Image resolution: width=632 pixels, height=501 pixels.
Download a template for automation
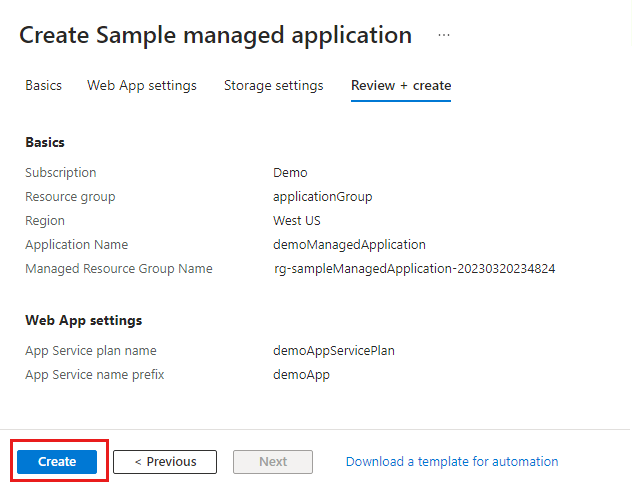[452, 462]
